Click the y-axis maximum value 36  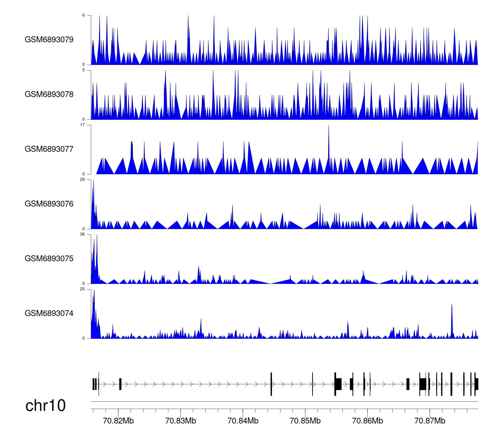click(82, 234)
